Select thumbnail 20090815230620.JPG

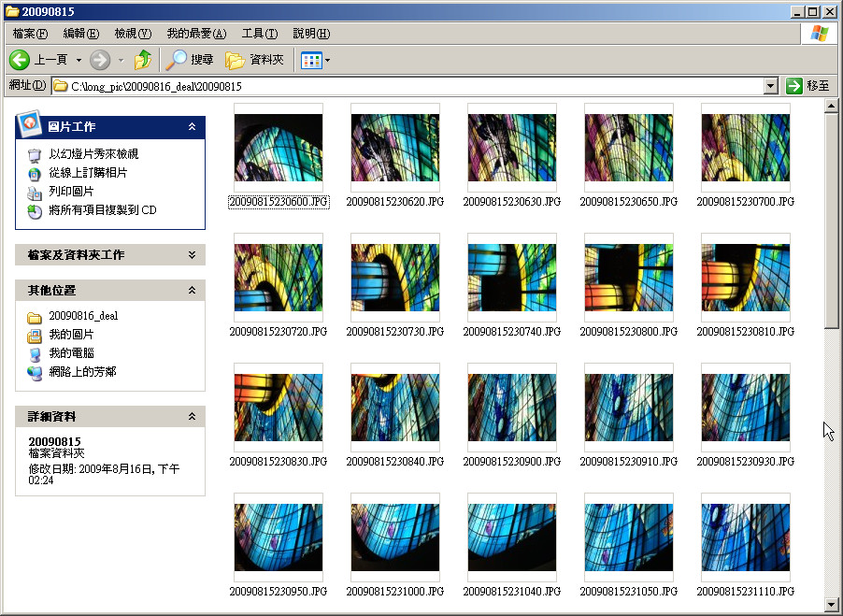(x=395, y=148)
